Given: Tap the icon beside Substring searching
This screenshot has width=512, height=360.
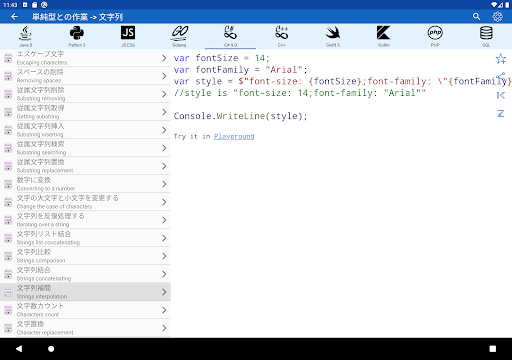Looking at the screenshot, I should [x=8, y=148].
